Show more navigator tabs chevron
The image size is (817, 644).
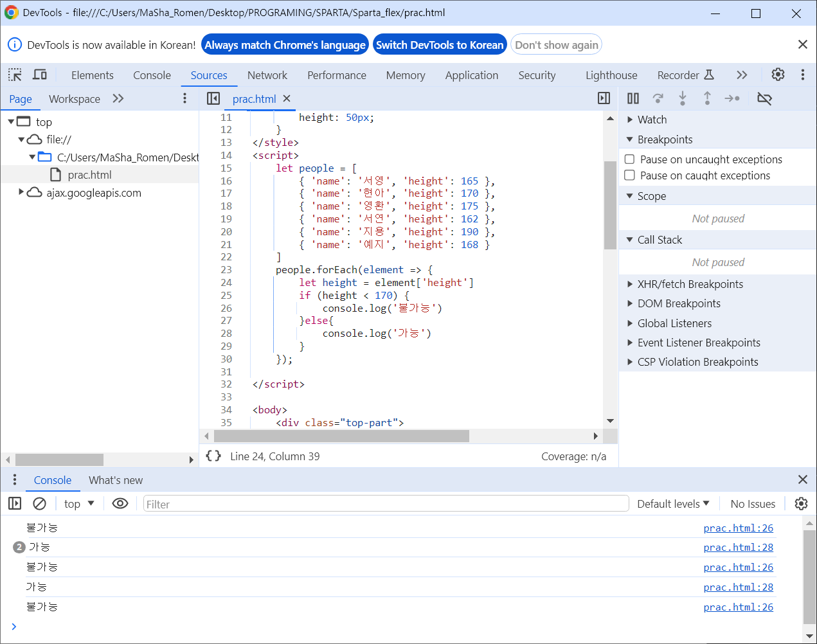[118, 98]
